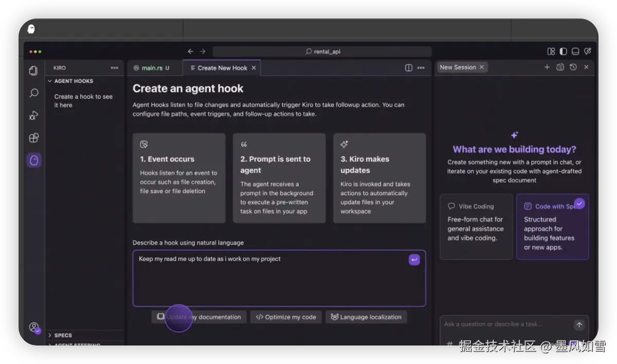617x364 pixels.
Task: Toggle the bottom panel visibility
Action: [x=575, y=51]
